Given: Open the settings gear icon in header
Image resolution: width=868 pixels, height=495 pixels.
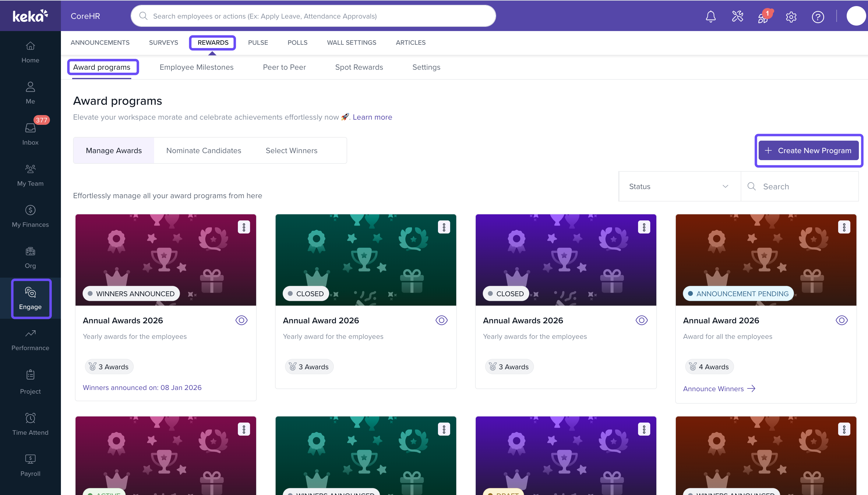Looking at the screenshot, I should point(791,17).
